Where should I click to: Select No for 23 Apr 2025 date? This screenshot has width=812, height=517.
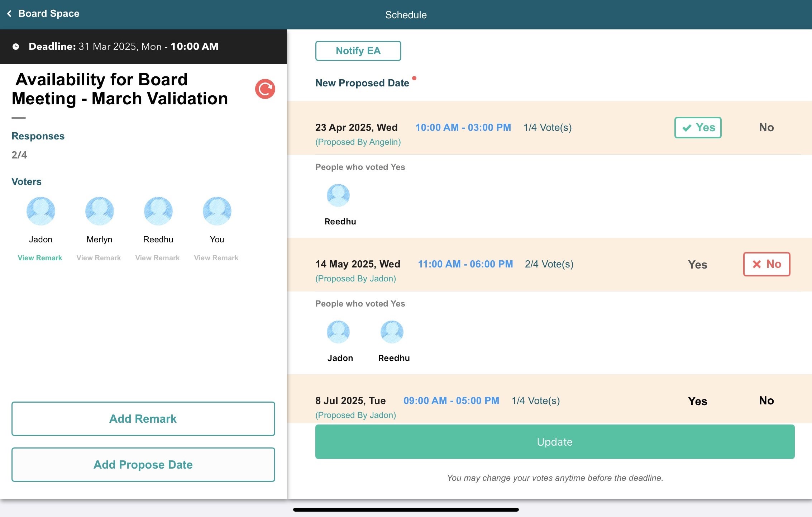click(x=766, y=128)
